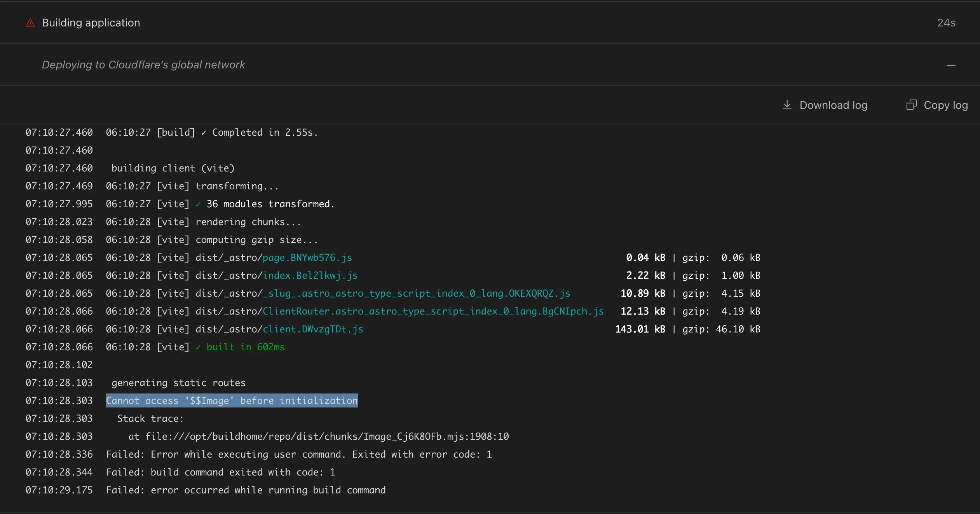Click the checkmark beside 36 modules transformed
Image resolution: width=980 pixels, height=514 pixels.
199,204
